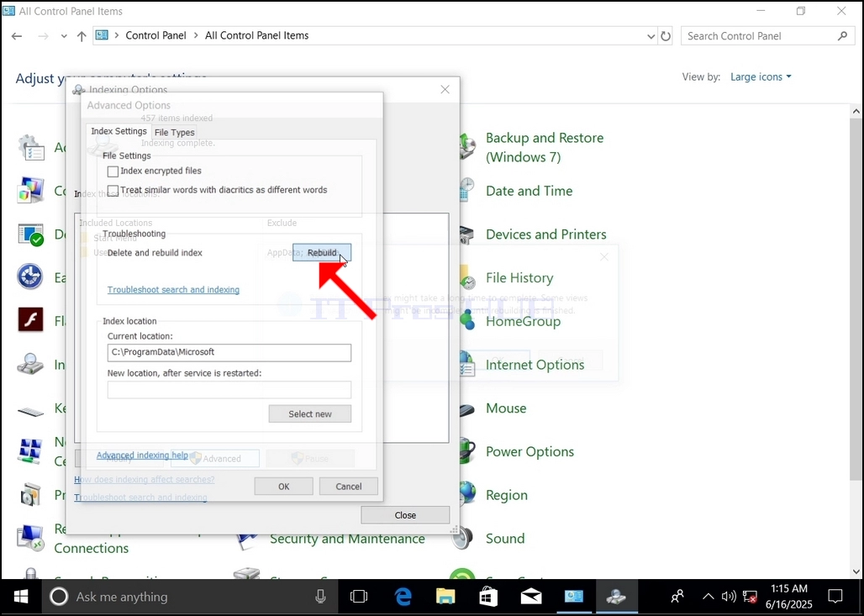
Task: Switch to Indexing Options taskbar button
Action: [616, 597]
